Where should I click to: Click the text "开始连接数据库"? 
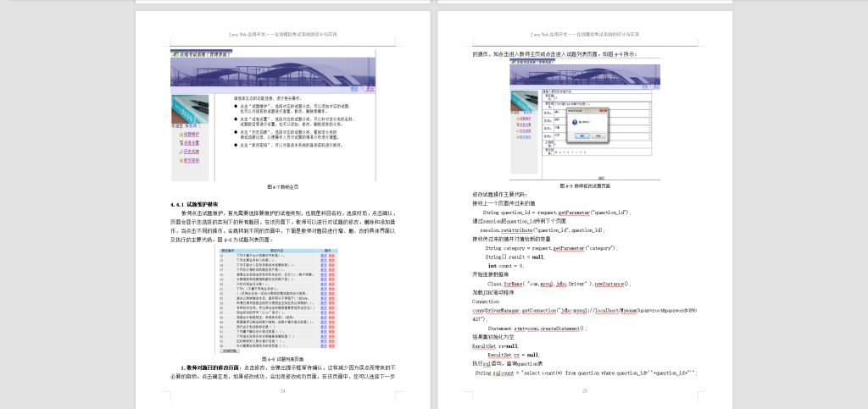(x=491, y=274)
